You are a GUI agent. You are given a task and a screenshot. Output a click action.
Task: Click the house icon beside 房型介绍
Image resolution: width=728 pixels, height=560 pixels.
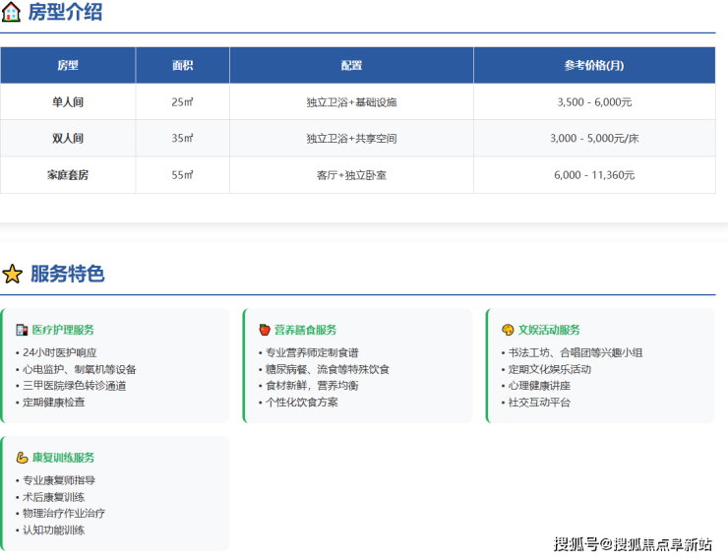click(x=12, y=13)
